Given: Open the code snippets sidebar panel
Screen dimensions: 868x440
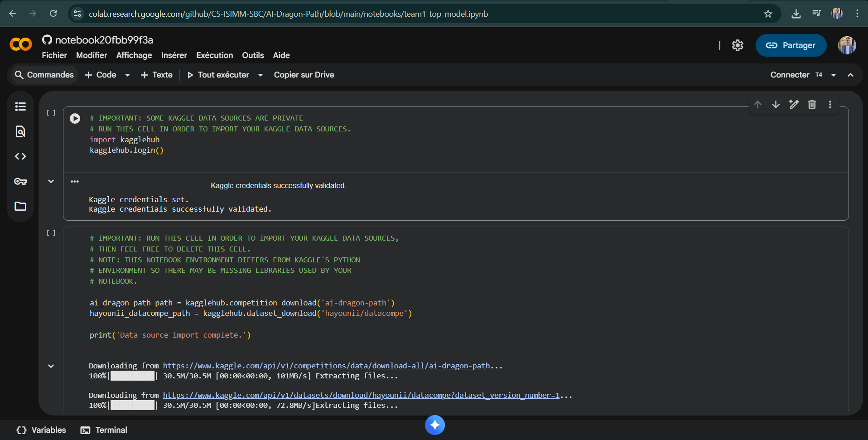Looking at the screenshot, I should pos(20,156).
